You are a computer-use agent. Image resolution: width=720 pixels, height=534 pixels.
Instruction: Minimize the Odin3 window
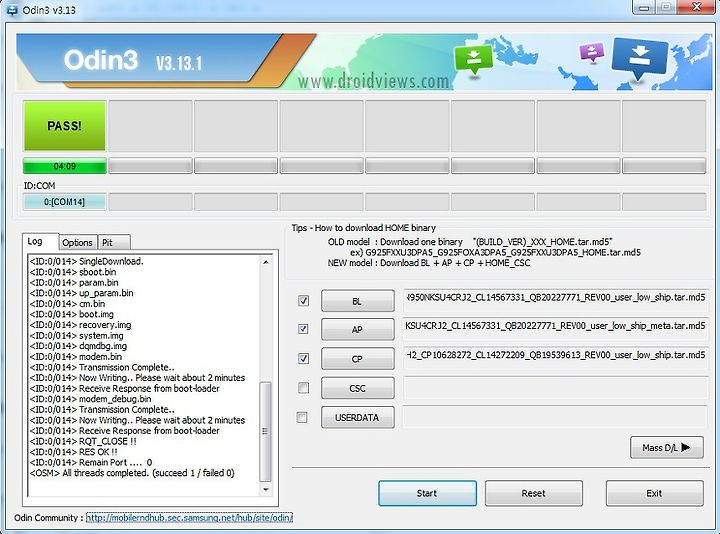tap(643, 7)
